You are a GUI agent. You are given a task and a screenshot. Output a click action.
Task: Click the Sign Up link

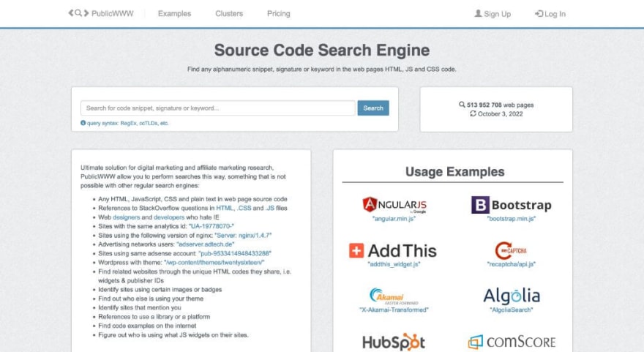pos(493,14)
